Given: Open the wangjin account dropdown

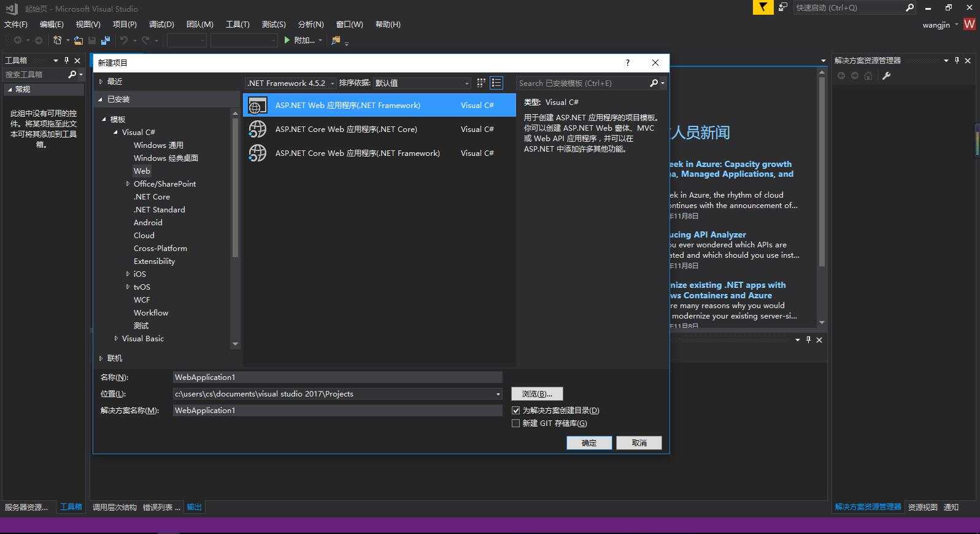Looking at the screenshot, I should pos(956,25).
